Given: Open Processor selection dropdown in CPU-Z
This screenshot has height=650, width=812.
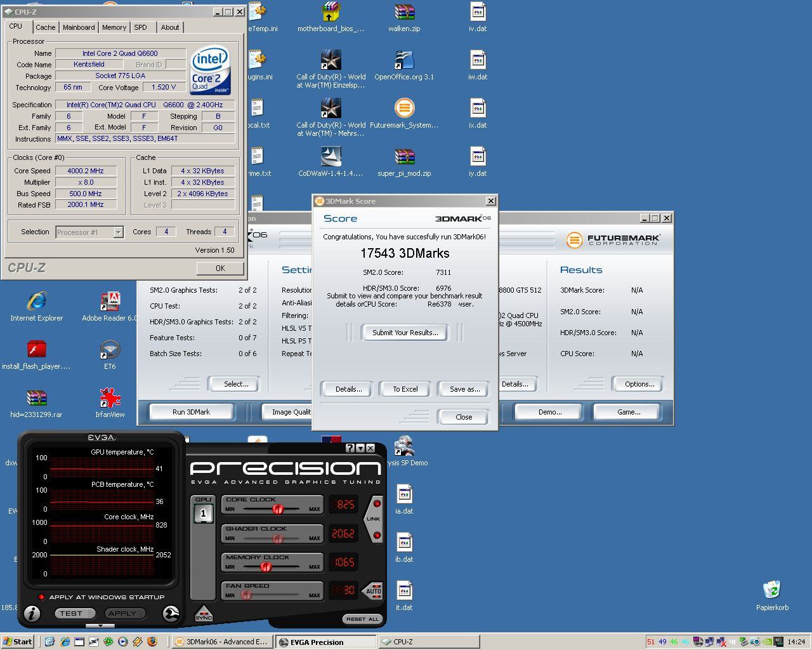Looking at the screenshot, I should 118,232.
